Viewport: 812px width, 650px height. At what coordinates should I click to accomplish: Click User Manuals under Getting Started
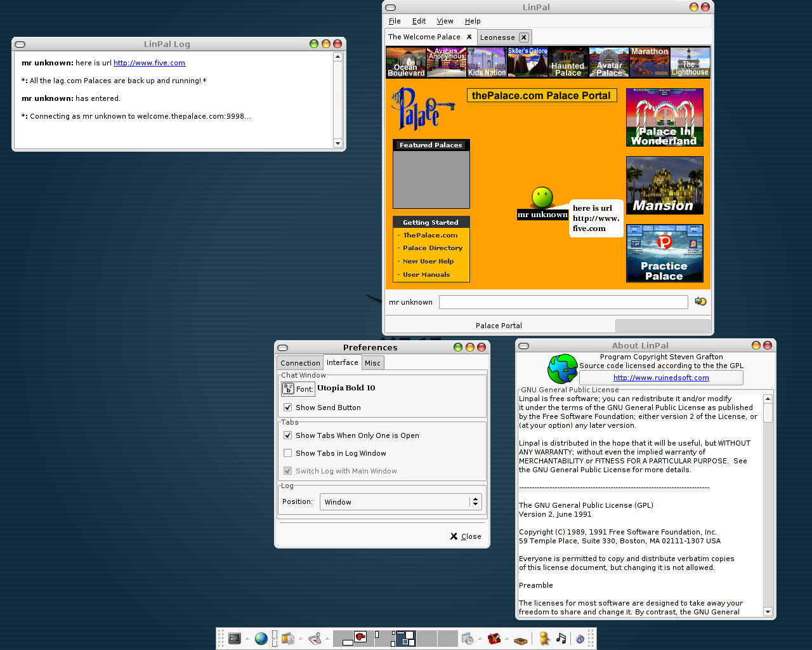click(x=426, y=275)
